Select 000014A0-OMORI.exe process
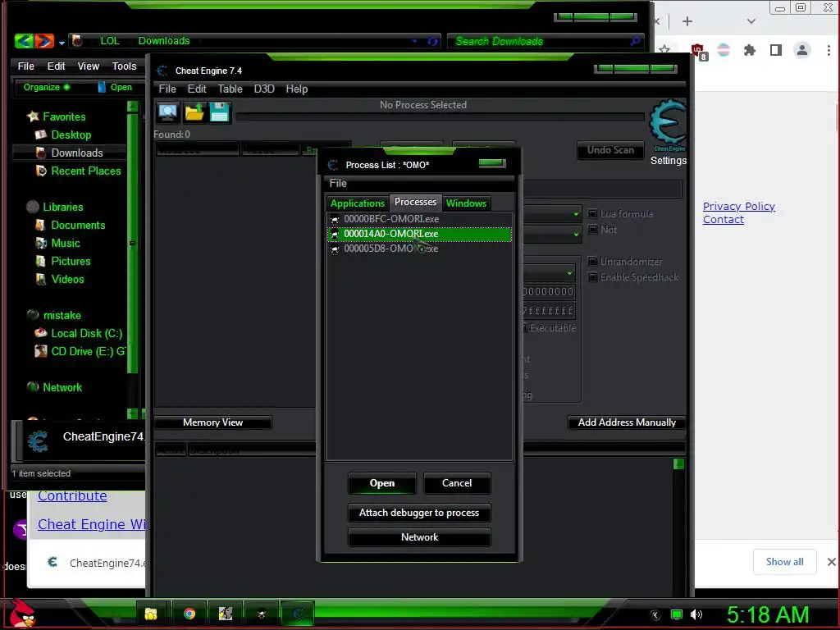Image resolution: width=840 pixels, height=630 pixels. click(419, 234)
